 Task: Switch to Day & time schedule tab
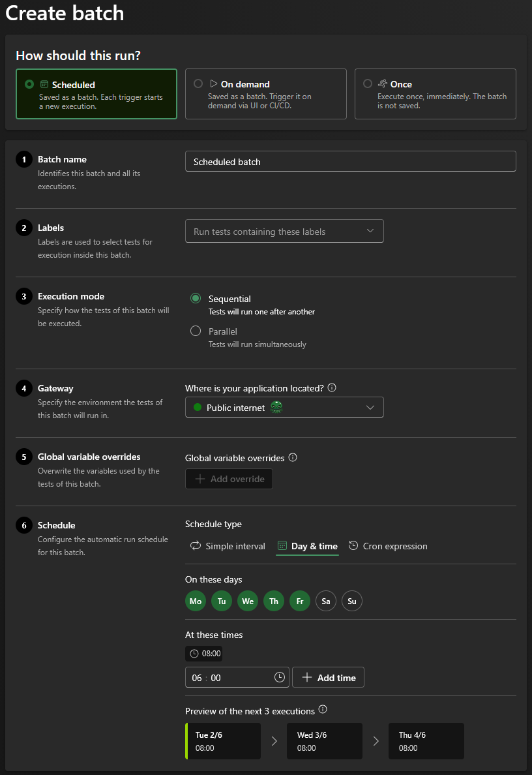pos(307,545)
